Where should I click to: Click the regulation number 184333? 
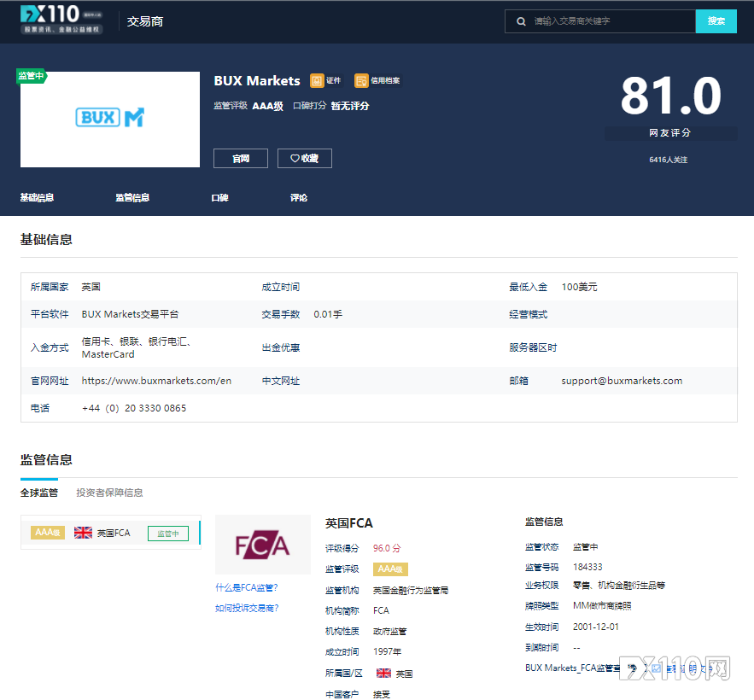587,568
